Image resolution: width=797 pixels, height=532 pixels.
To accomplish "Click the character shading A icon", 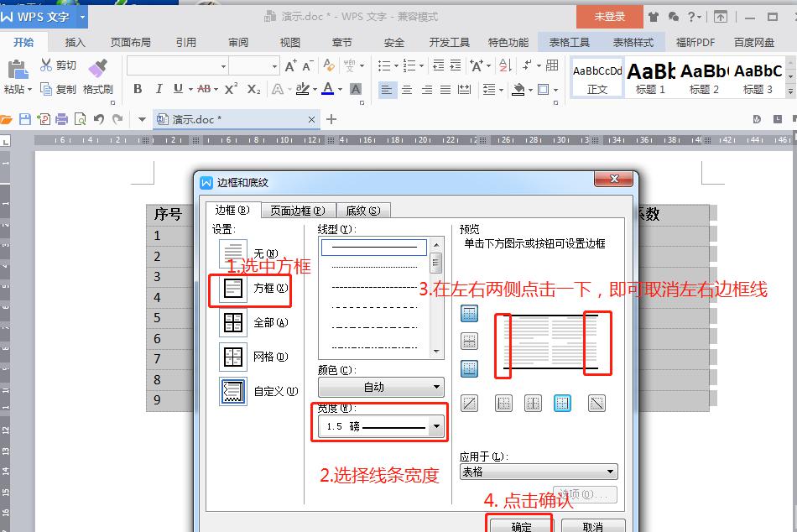I will click(x=356, y=89).
